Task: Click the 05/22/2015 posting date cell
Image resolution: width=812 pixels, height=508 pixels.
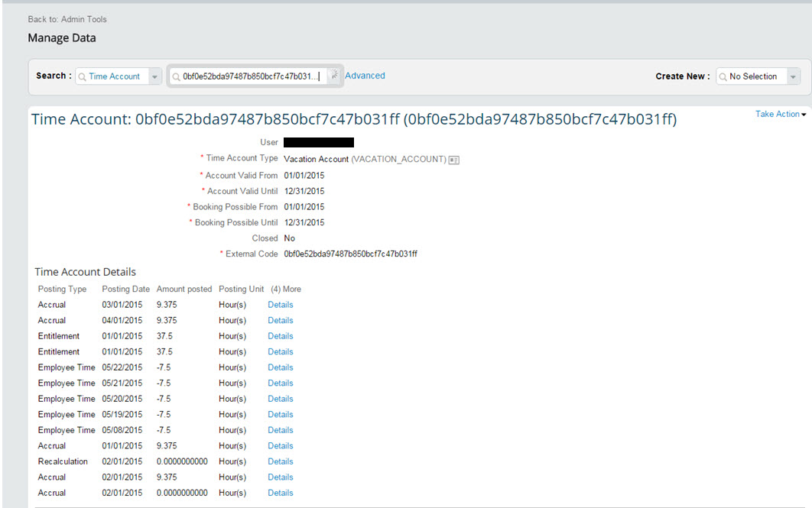Action: [x=122, y=367]
